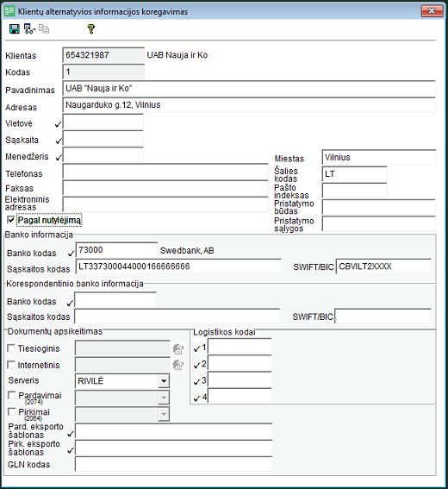Focus the correspondent bank Banko kodas field
The height and width of the screenshot is (489, 448).
tap(115, 299)
